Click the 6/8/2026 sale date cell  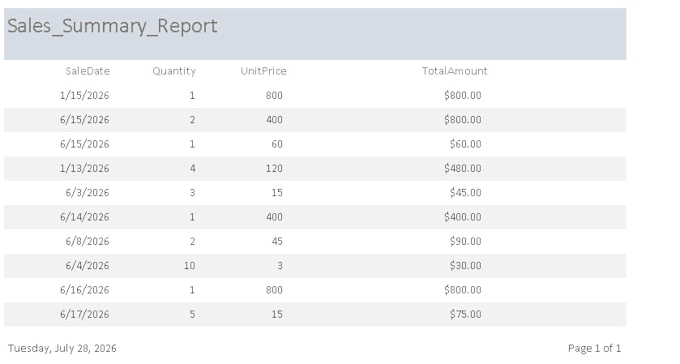click(87, 241)
